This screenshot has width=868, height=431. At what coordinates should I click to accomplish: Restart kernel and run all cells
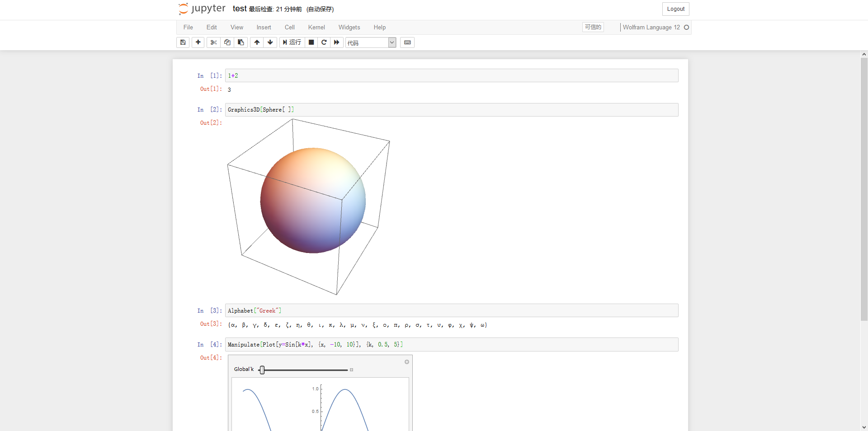[x=337, y=42]
